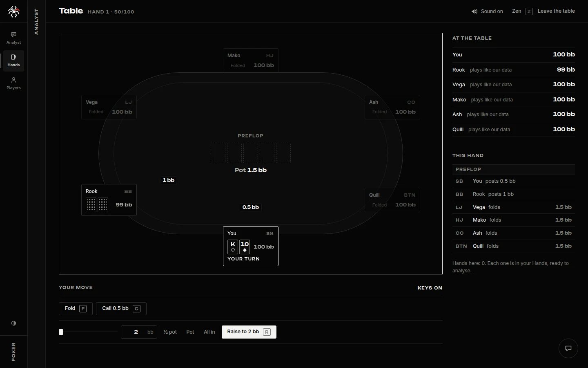Click the bet size slider handle
The image size is (588, 368).
click(61, 332)
